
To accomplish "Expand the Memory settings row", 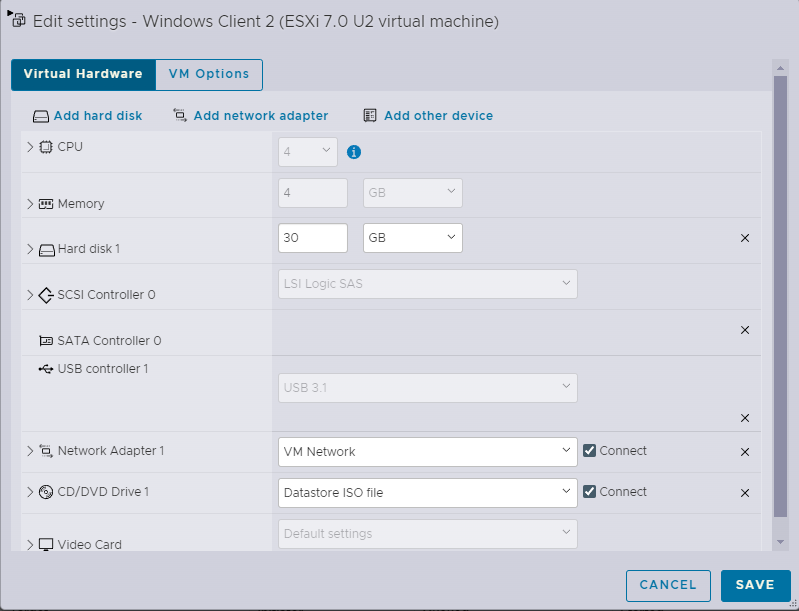I will [30, 204].
